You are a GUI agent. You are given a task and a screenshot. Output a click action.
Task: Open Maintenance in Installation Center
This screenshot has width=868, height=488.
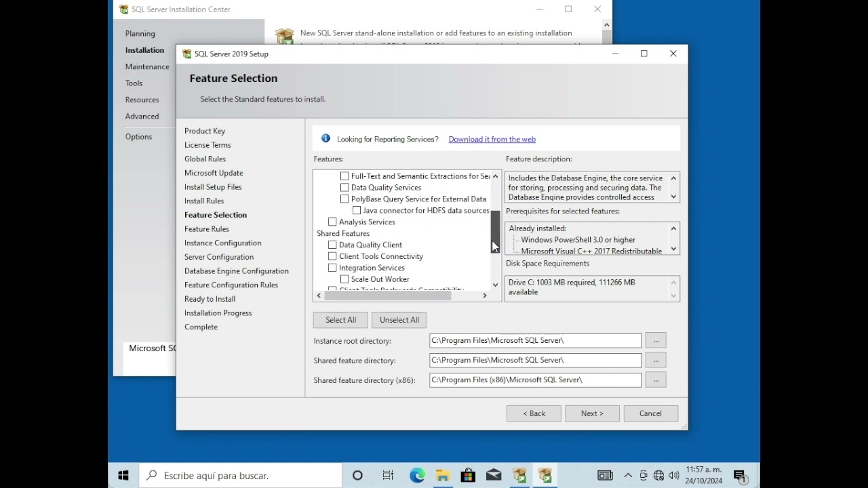147,66
